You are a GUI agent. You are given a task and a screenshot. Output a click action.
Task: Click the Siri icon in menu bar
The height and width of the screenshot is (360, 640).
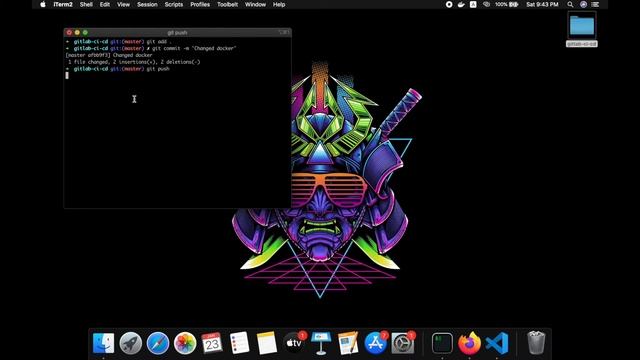(x=583, y=4)
